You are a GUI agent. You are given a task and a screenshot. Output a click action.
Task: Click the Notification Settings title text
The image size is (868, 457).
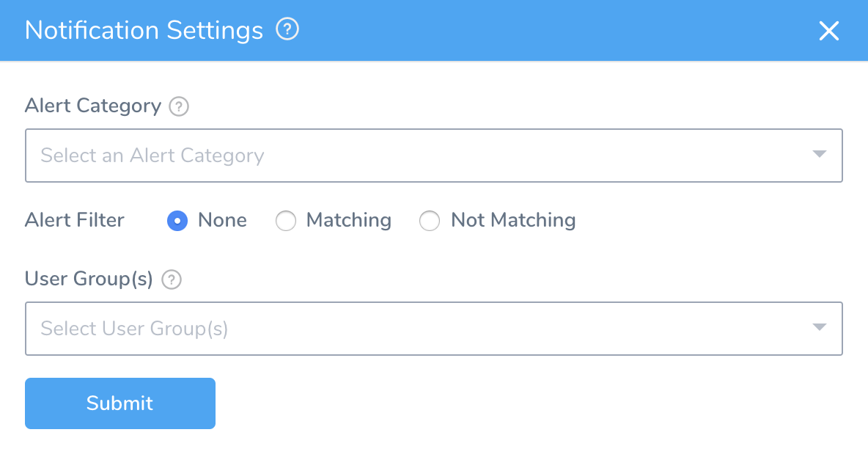tap(144, 31)
